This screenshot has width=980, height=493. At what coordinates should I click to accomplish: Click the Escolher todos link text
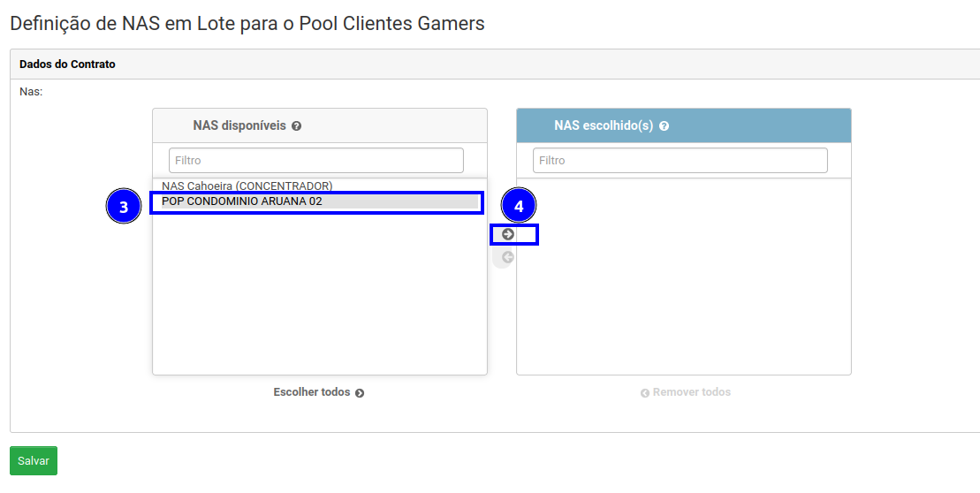[312, 392]
